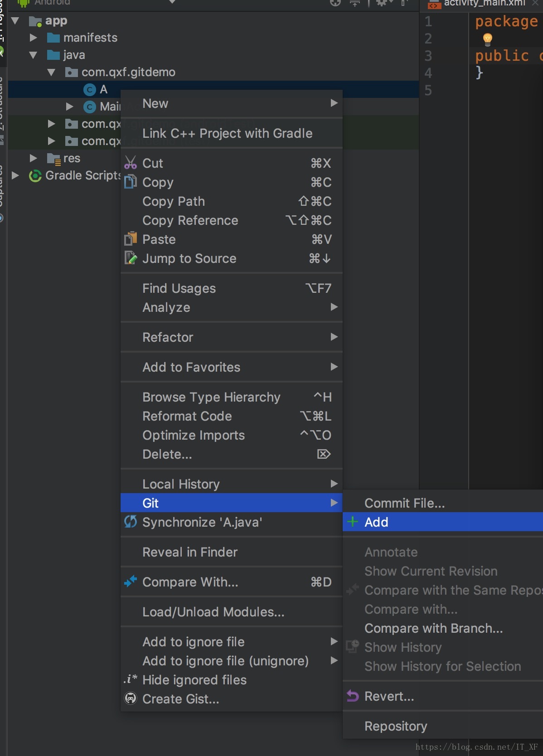Select class A in project tree
Viewport: 543px width, 756px height.
(x=103, y=89)
